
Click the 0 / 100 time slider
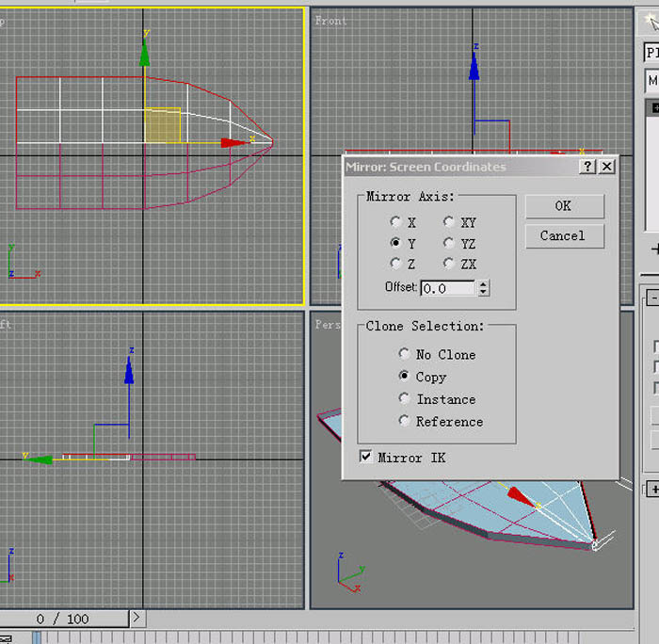coord(63,619)
